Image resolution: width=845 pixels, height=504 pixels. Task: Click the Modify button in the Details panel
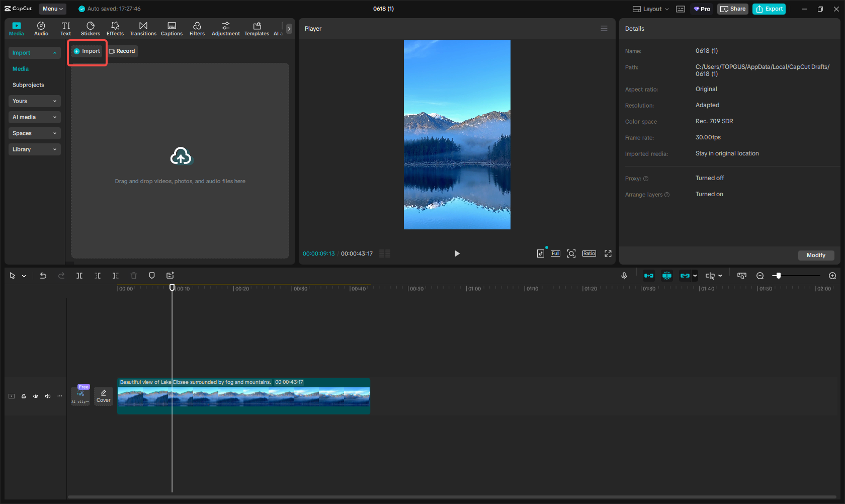coord(815,255)
